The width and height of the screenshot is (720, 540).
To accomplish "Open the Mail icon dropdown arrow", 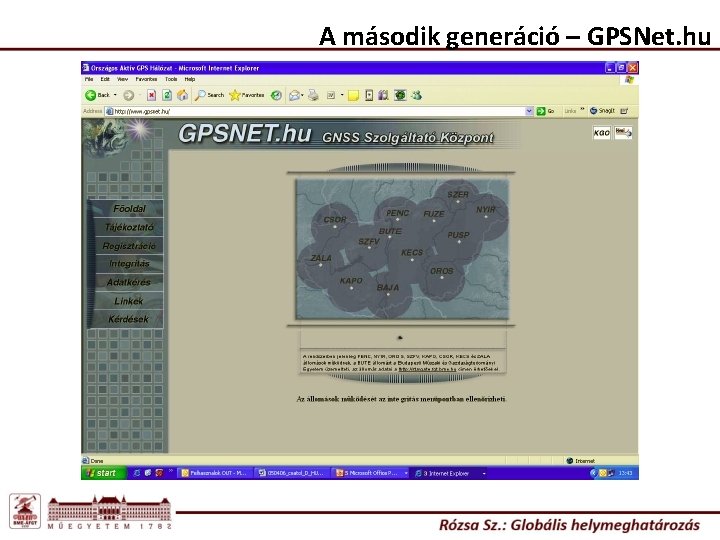I will pyautogui.click(x=302, y=96).
